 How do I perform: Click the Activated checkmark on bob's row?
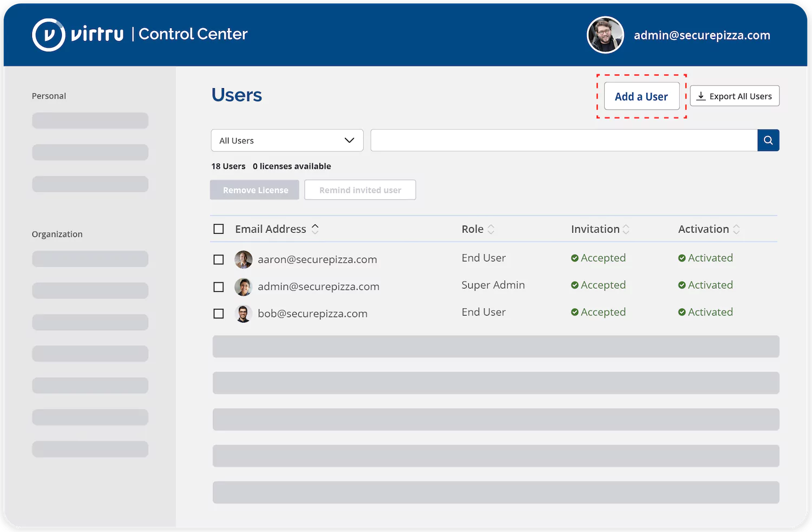point(682,312)
